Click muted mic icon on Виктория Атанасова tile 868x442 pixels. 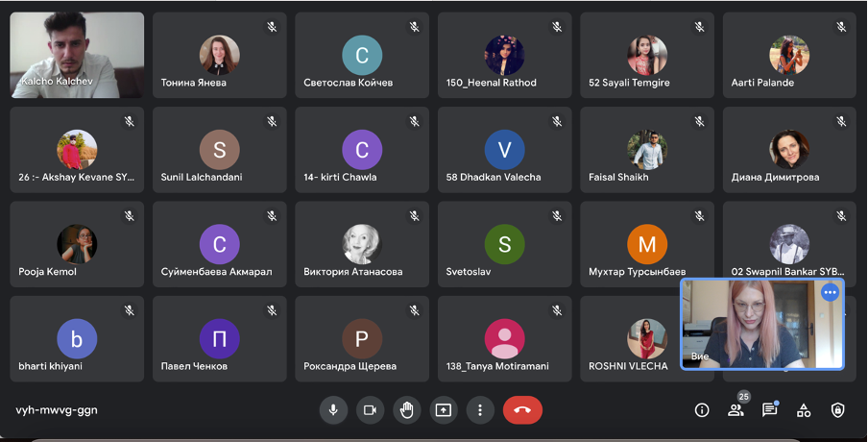click(x=414, y=216)
